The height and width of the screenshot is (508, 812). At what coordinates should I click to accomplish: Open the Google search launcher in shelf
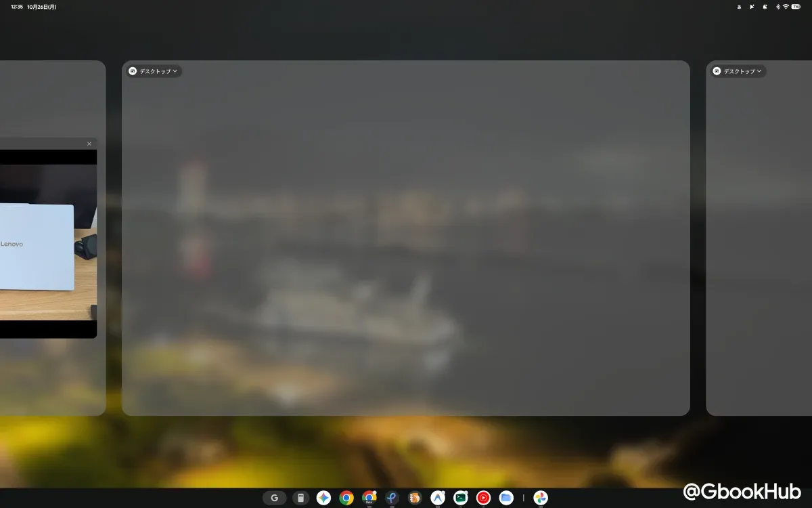tap(274, 498)
